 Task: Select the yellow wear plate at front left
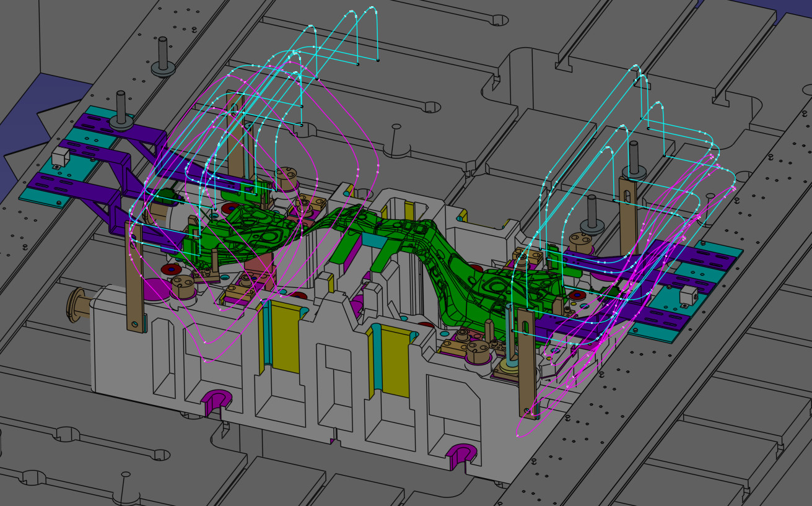(286, 337)
